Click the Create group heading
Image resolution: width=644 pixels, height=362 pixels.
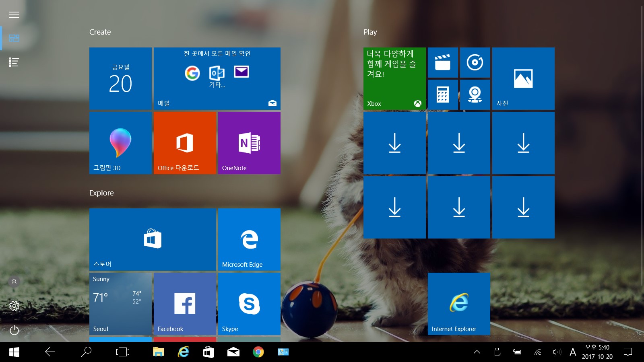pos(100,32)
